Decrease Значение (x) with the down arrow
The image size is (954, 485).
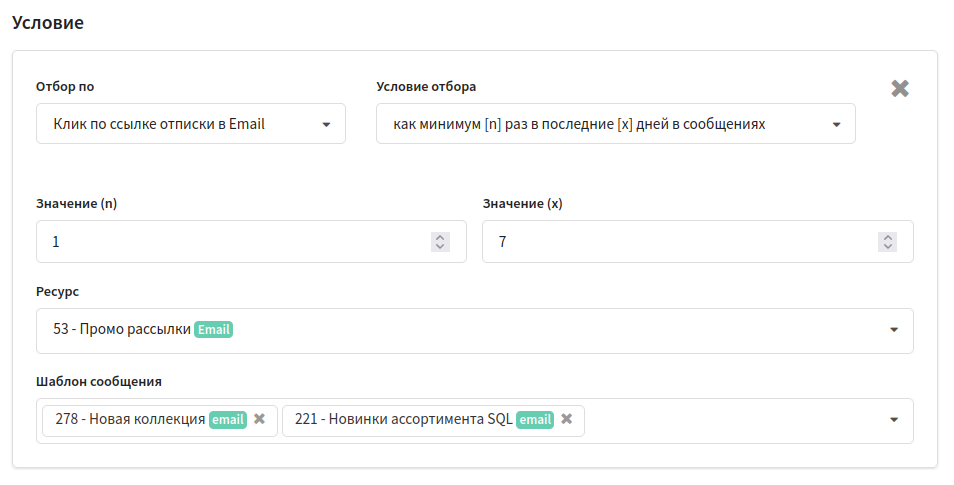pos(888,246)
